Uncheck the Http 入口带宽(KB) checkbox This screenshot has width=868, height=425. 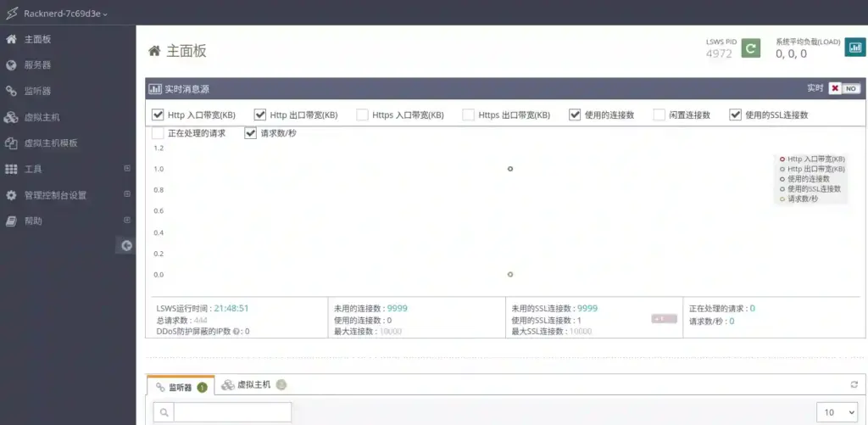[158, 115]
